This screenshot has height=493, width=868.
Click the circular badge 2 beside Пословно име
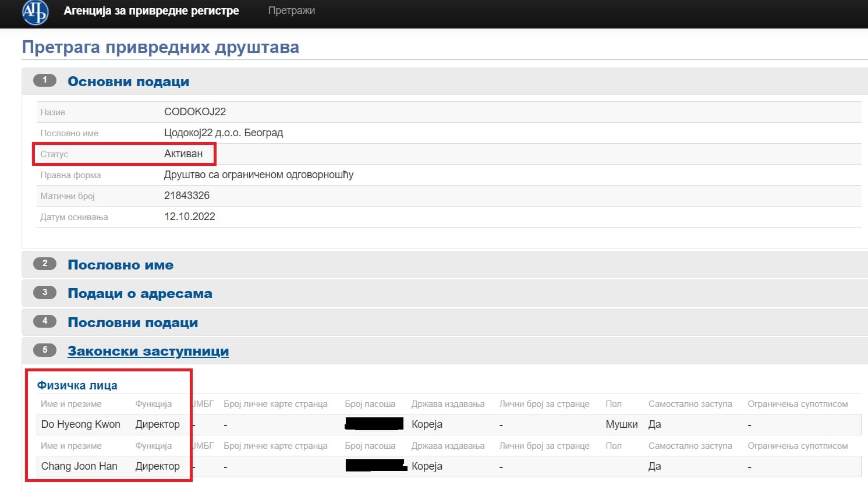point(45,264)
